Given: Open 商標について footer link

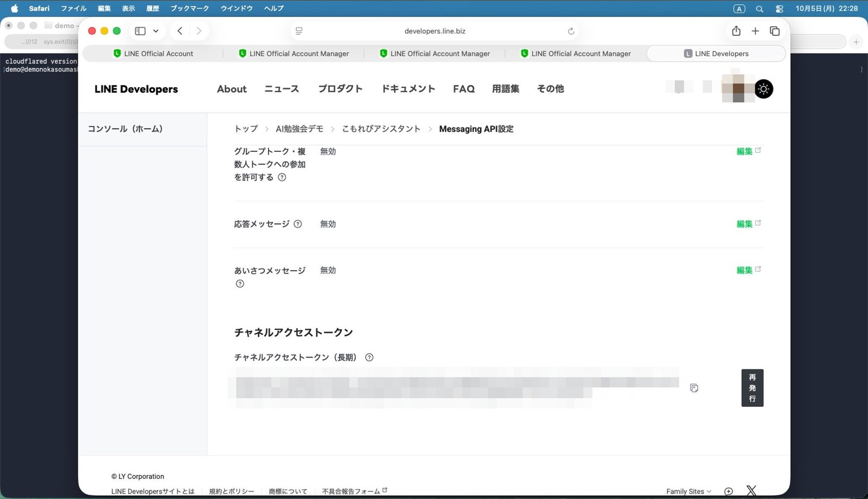Looking at the screenshot, I should [x=288, y=491].
